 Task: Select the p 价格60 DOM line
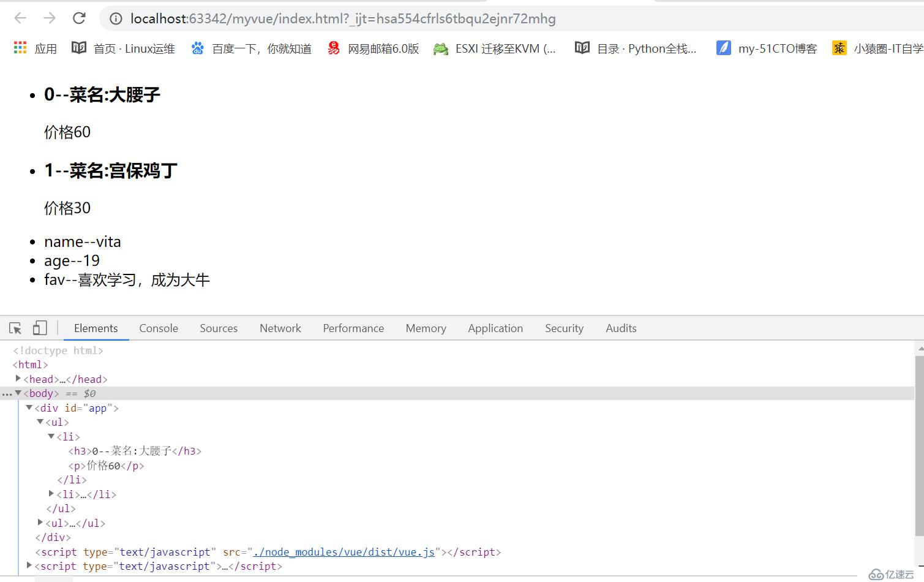click(106, 466)
